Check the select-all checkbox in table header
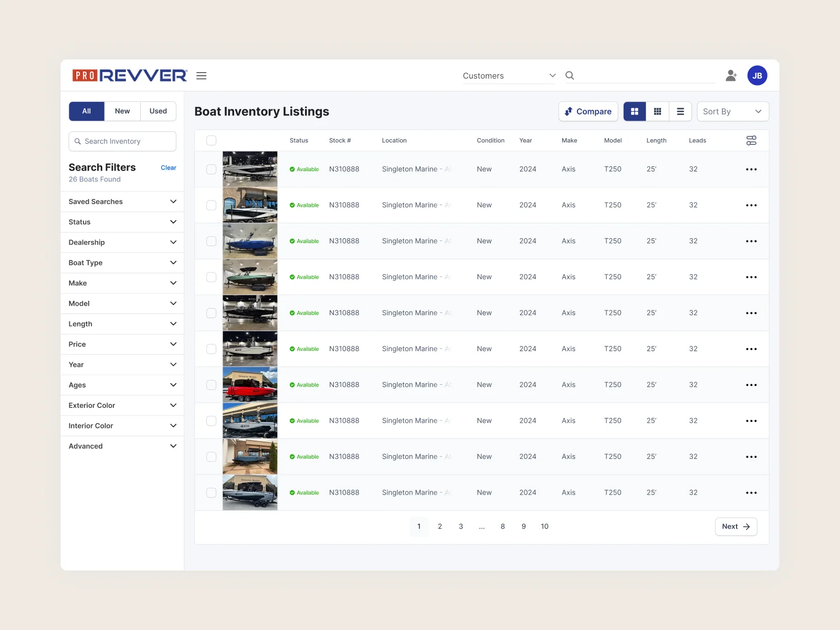This screenshot has height=630, width=840. point(211,141)
